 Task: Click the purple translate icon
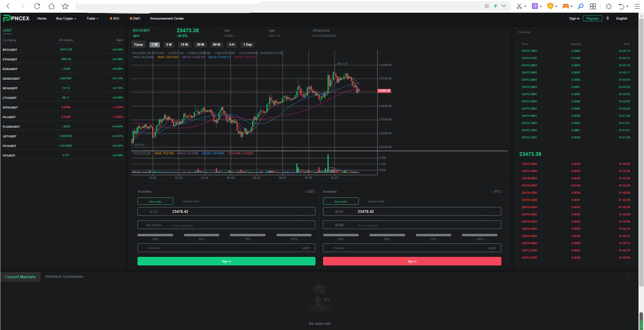pyautogui.click(x=535, y=6)
